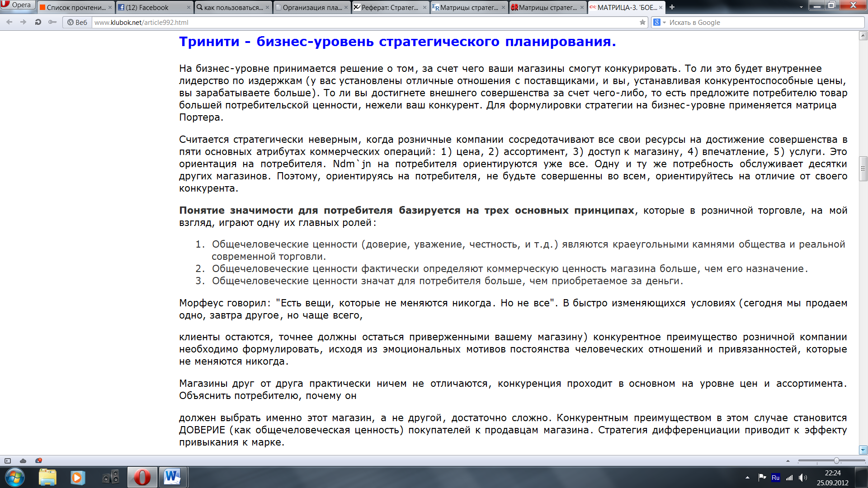The image size is (868, 488).
Task: Close the Facebook tab
Action: [189, 7]
